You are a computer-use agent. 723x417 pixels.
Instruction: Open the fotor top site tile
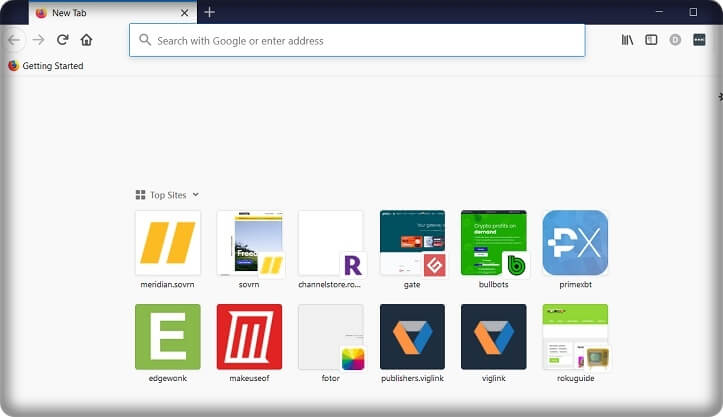(331, 337)
